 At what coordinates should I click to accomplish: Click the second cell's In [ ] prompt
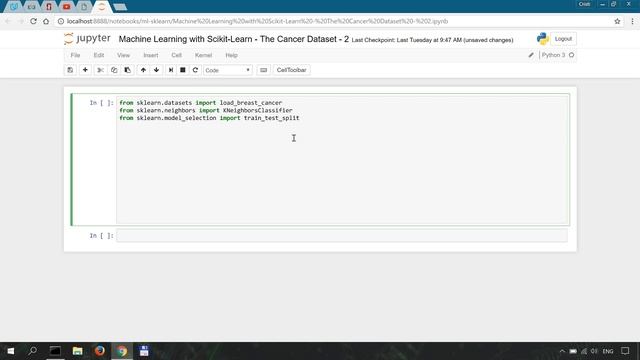coord(102,236)
